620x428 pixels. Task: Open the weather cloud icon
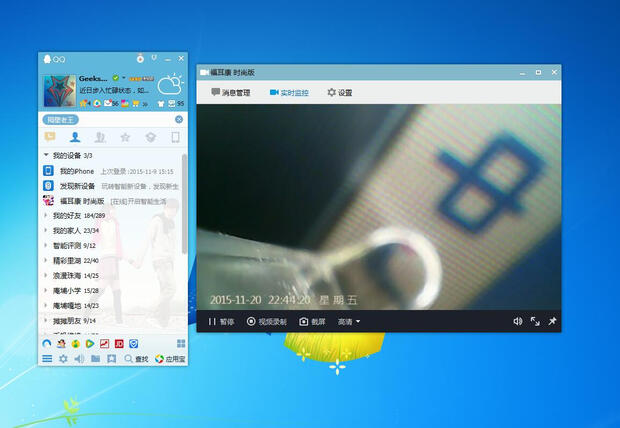170,85
